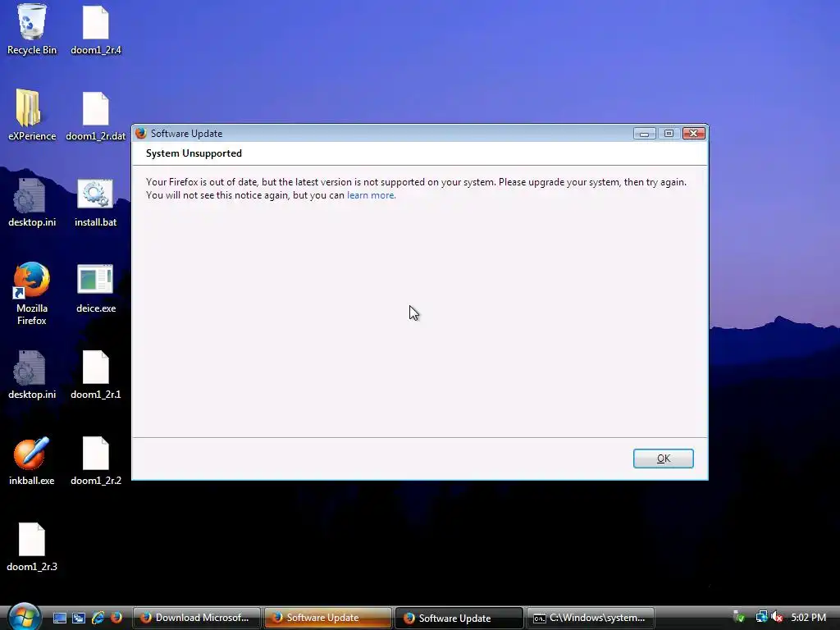Click the Firefox icon in dialog title bar
The width and height of the screenshot is (840, 630).
(x=141, y=134)
